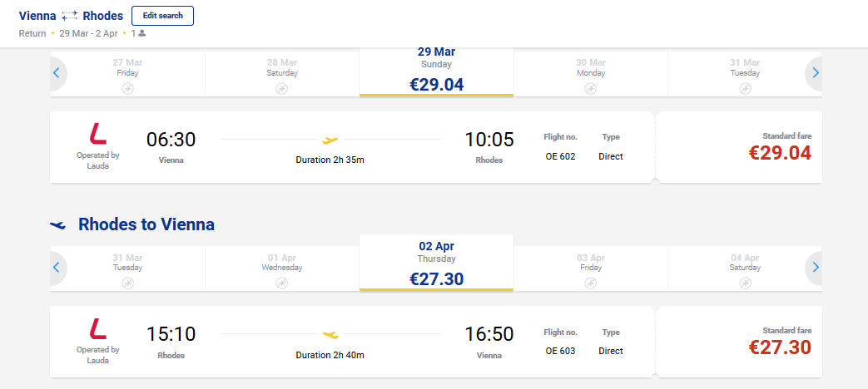Click the Lauda logo on the Vienna departure flight

(98, 135)
